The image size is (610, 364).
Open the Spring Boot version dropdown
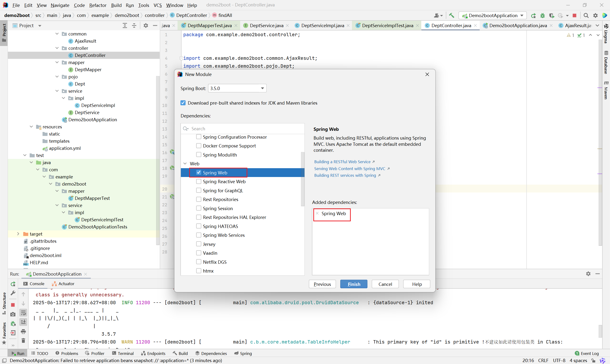(x=262, y=88)
